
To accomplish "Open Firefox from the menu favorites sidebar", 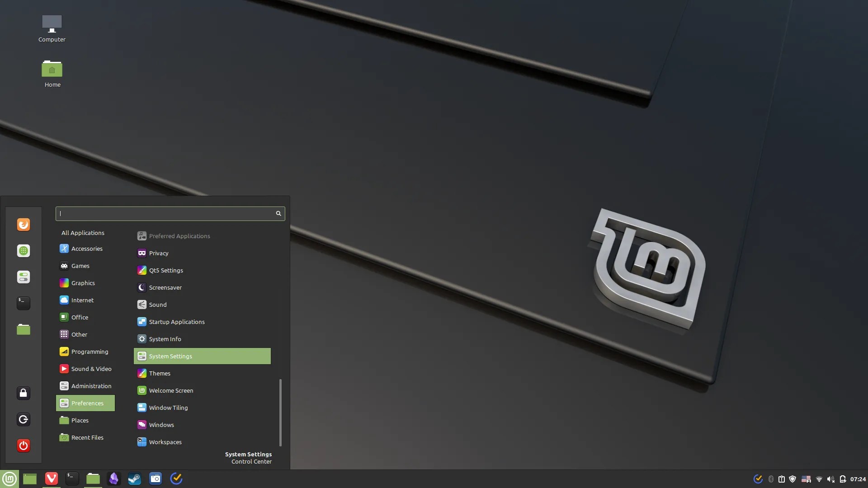I will coord(24,225).
